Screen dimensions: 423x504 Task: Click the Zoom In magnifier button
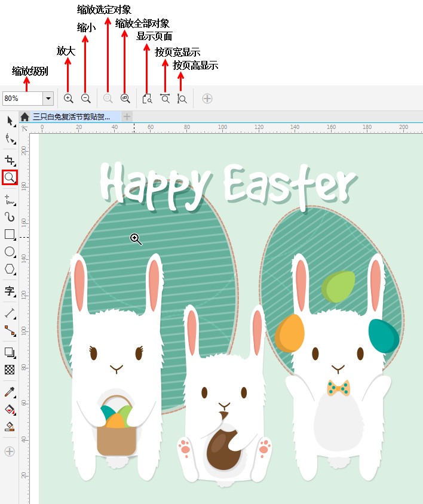[68, 99]
